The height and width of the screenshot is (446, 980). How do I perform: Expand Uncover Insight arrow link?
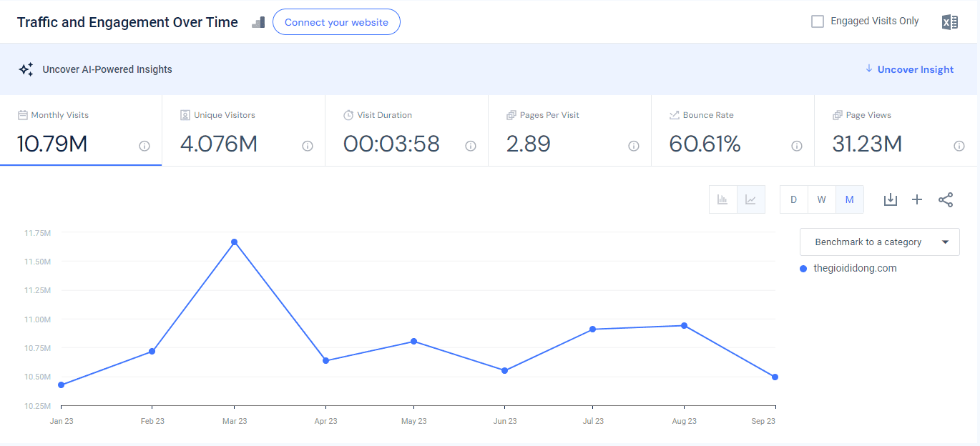click(x=909, y=69)
